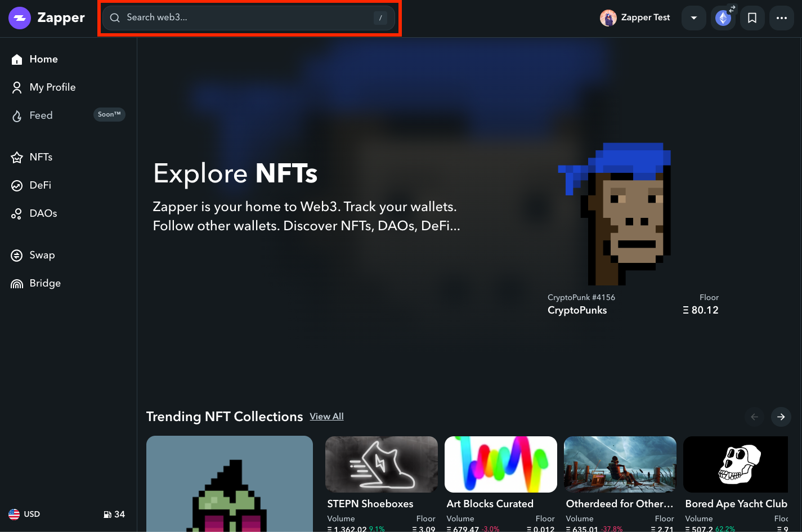
Task: Click the Art Blocks Curated collection title
Action: (490, 504)
